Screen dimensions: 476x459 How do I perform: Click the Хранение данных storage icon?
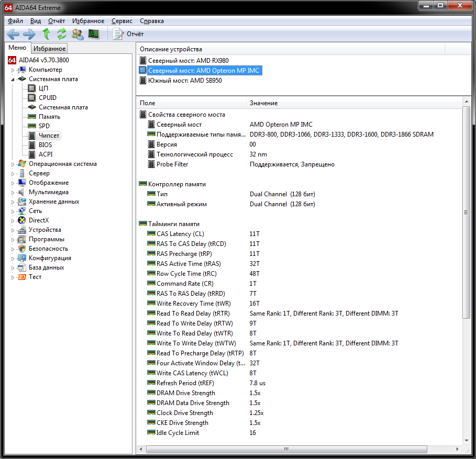(22, 201)
